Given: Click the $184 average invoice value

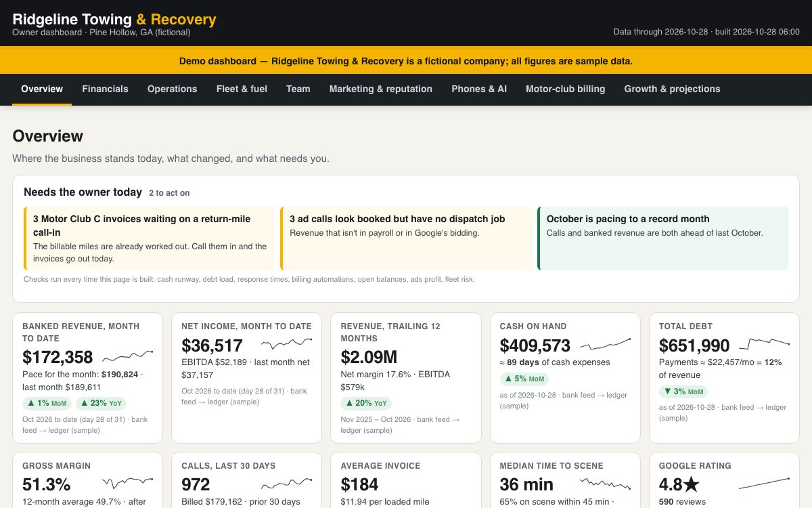Looking at the screenshot, I should (360, 484).
